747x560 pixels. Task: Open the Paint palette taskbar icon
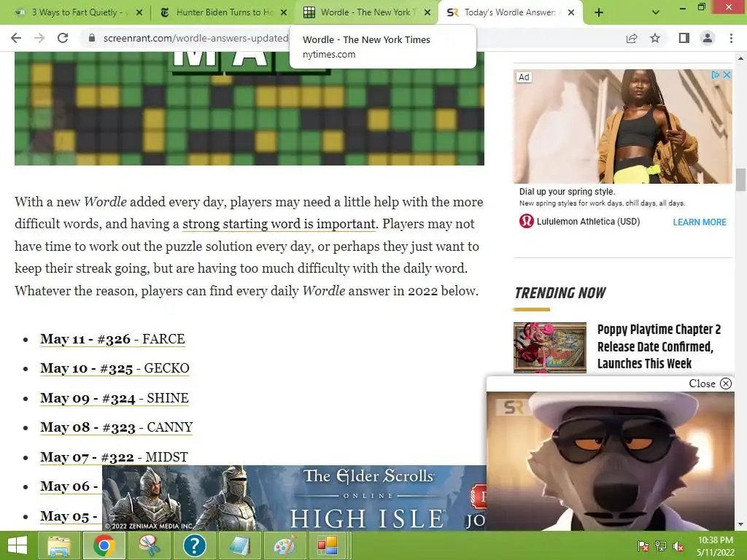point(284,545)
